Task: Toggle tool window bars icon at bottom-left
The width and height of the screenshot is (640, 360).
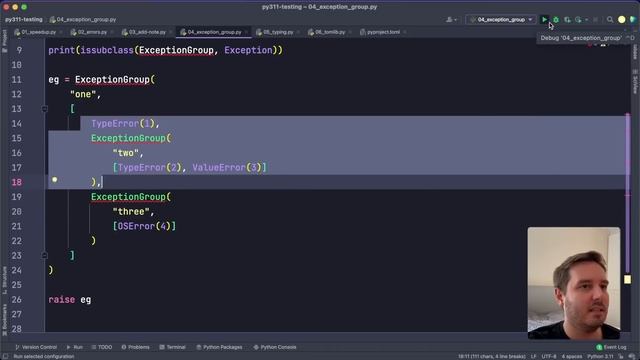Action: coord(5,357)
